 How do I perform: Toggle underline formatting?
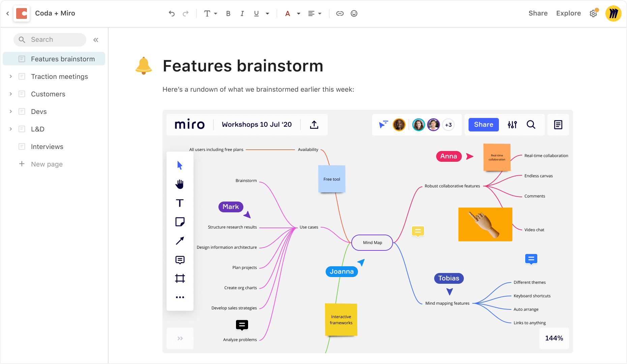click(x=256, y=13)
